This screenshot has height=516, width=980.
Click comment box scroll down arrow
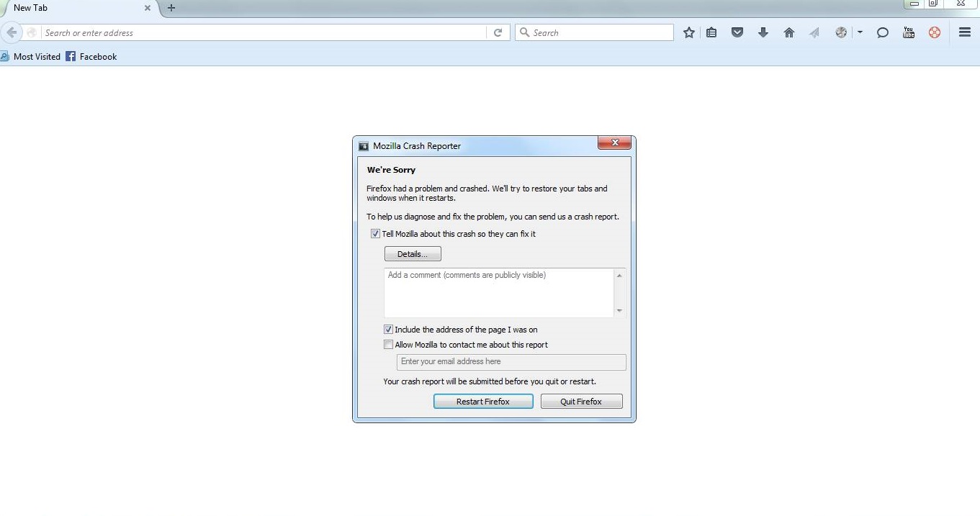point(619,311)
